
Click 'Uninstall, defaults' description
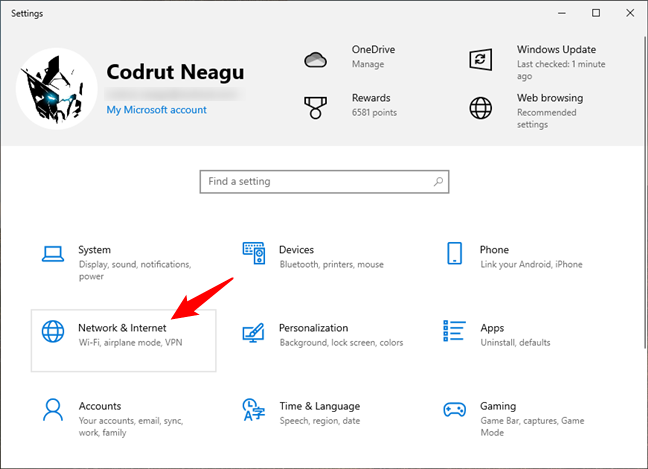point(515,343)
